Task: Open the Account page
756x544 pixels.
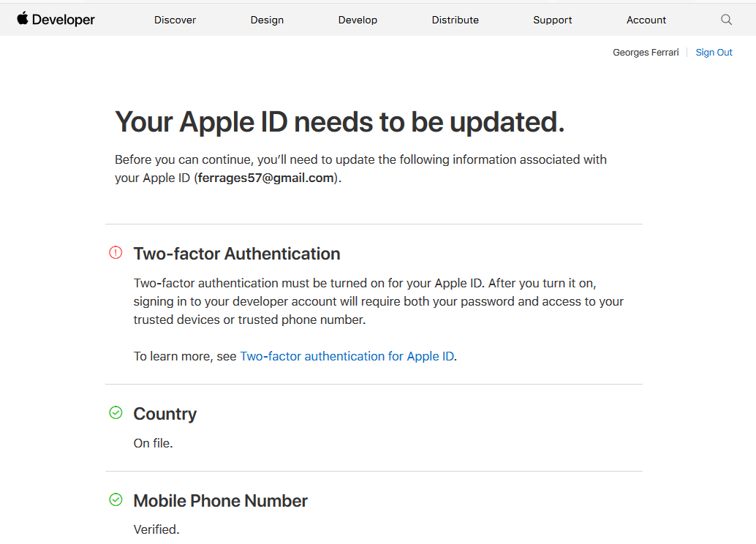Action: (x=646, y=20)
